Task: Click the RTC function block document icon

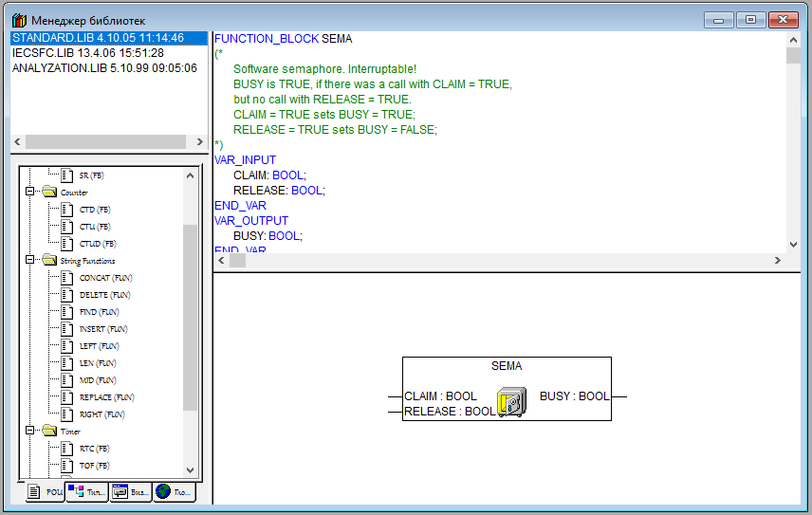Action: 66,449
